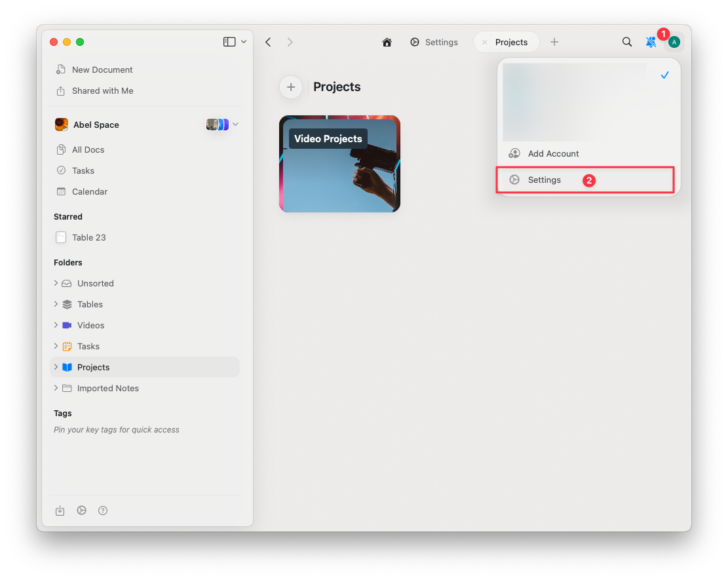Select the checkmark on the active account

coord(665,75)
